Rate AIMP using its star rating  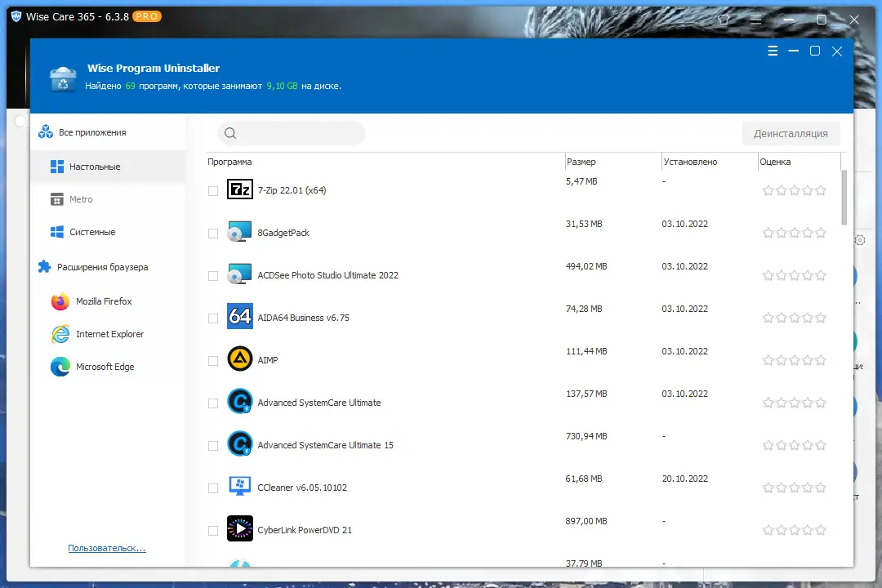(x=795, y=360)
